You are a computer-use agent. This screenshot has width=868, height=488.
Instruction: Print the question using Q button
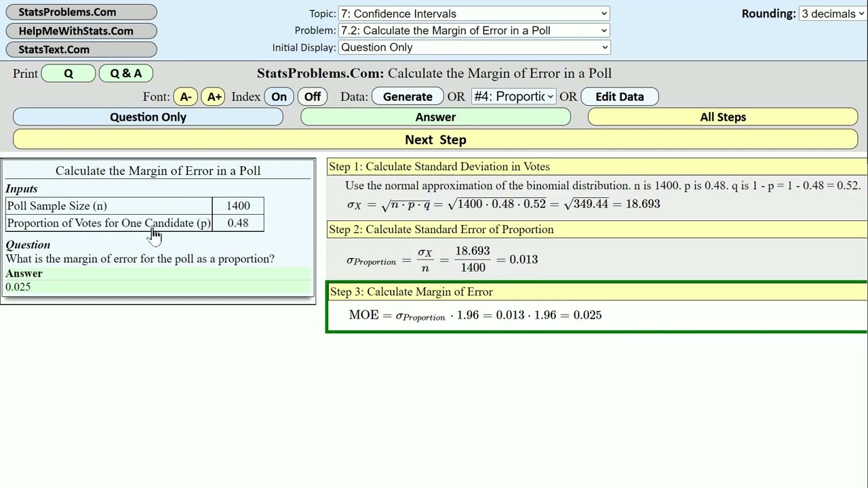(68, 73)
